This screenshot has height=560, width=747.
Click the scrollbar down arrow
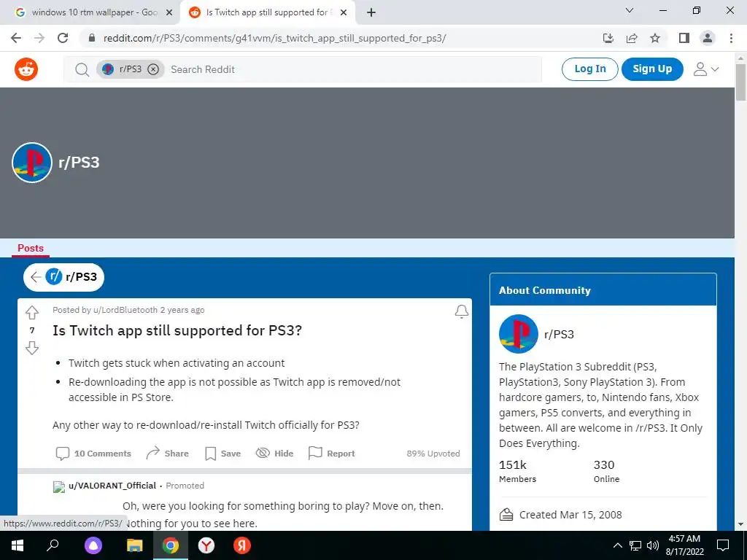741,525
